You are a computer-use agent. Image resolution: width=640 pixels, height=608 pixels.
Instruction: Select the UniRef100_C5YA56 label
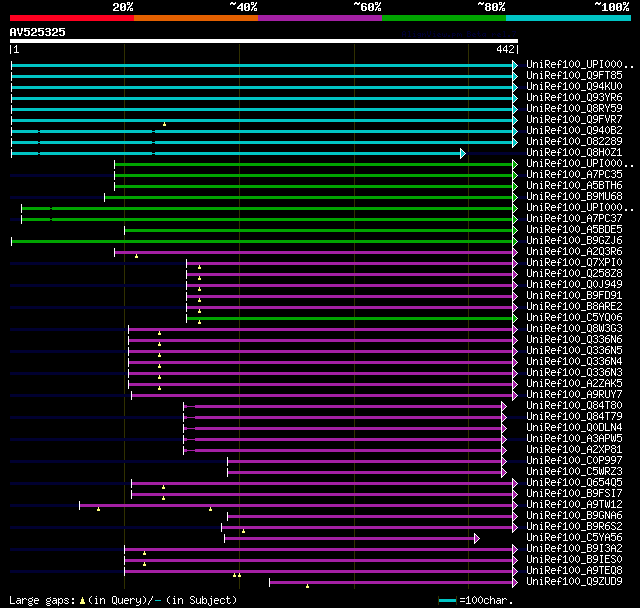[x=574, y=538]
